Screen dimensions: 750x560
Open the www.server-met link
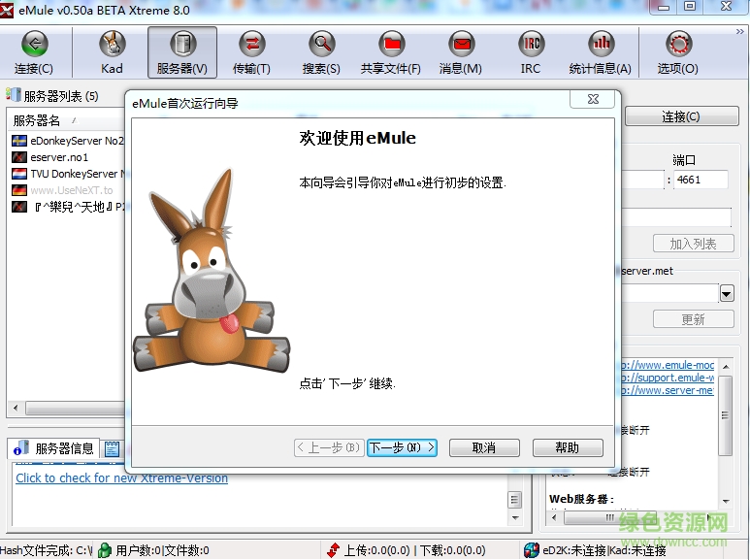click(x=668, y=390)
